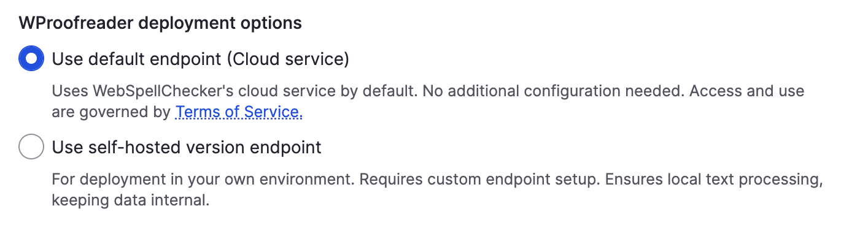Select the self-hosted version endpoint radio button
The width and height of the screenshot is (868, 233).
[31, 147]
